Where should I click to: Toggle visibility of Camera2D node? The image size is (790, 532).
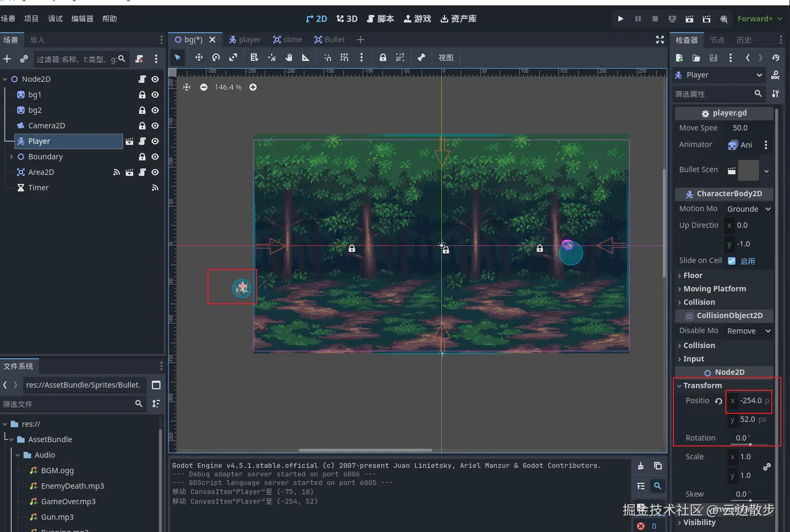155,126
